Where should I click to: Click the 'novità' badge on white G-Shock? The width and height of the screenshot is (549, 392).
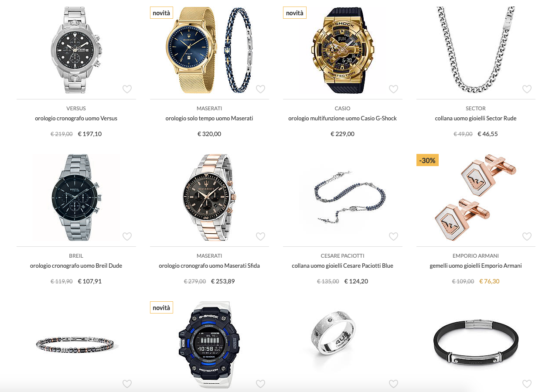coord(161,307)
